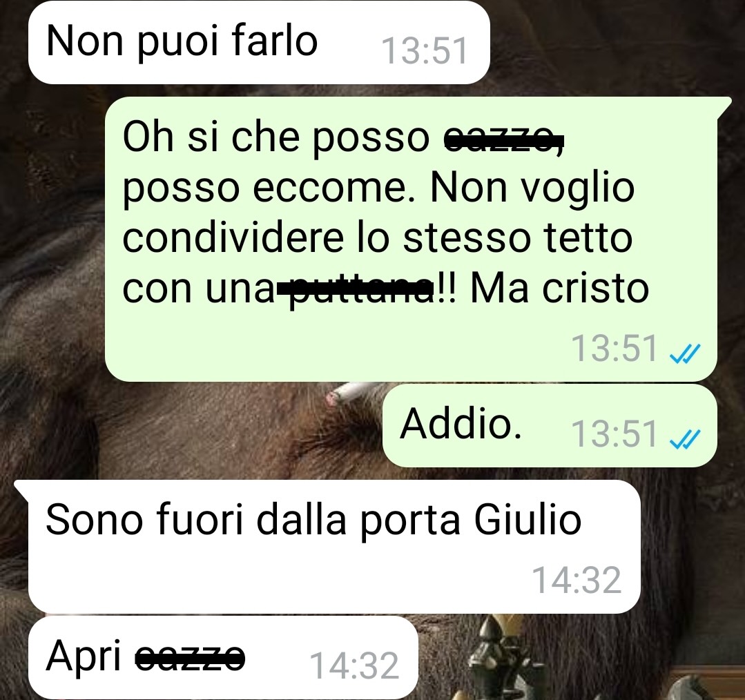Tap the cigarette in the chat wallpaper
The image size is (745, 700).
tap(349, 392)
